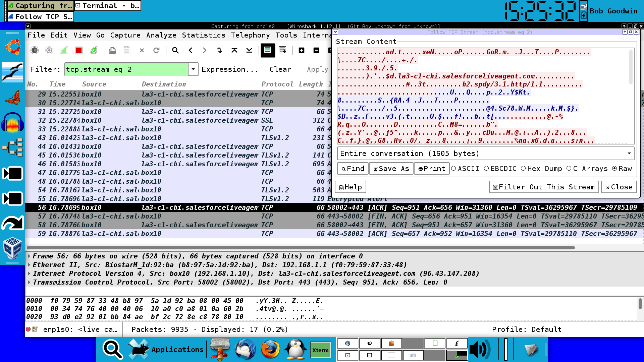Click the restart capture shark fin icon
Viewport: 644px width, 362px height.
tap(94, 50)
